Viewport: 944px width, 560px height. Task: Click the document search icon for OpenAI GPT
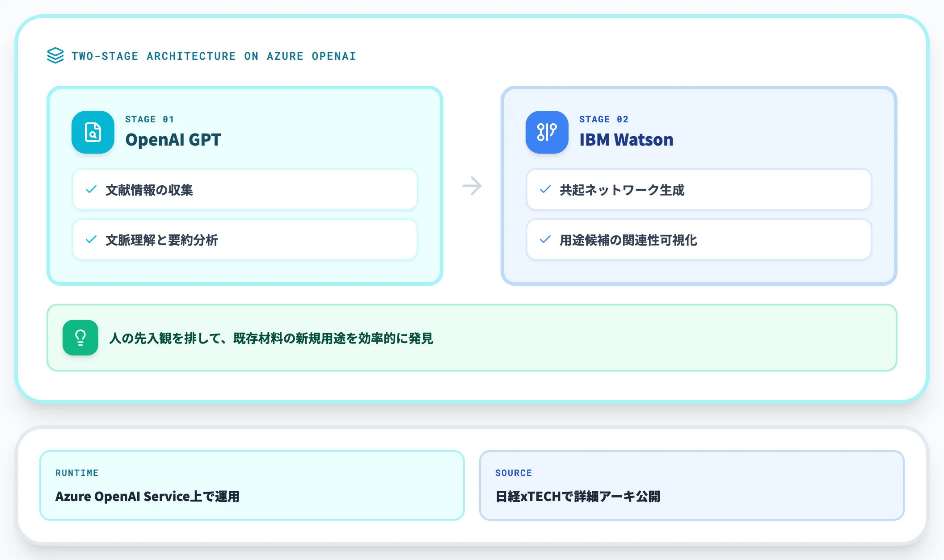pos(93,132)
